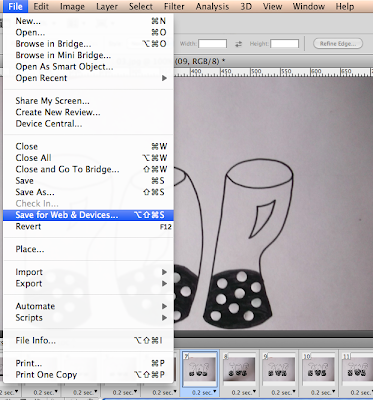Click the Height input field
373x400 pixels.
point(284,44)
